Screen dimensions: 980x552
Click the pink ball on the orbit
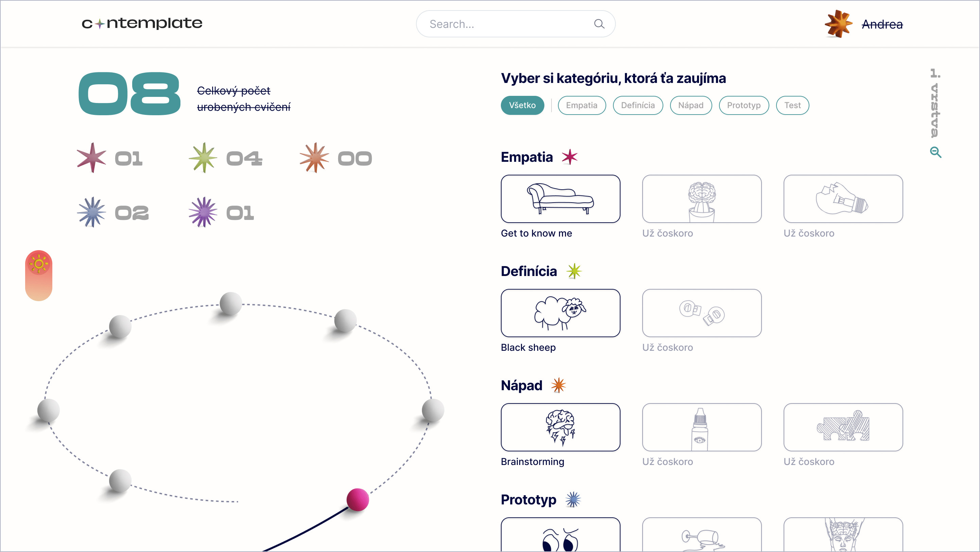[x=357, y=500]
